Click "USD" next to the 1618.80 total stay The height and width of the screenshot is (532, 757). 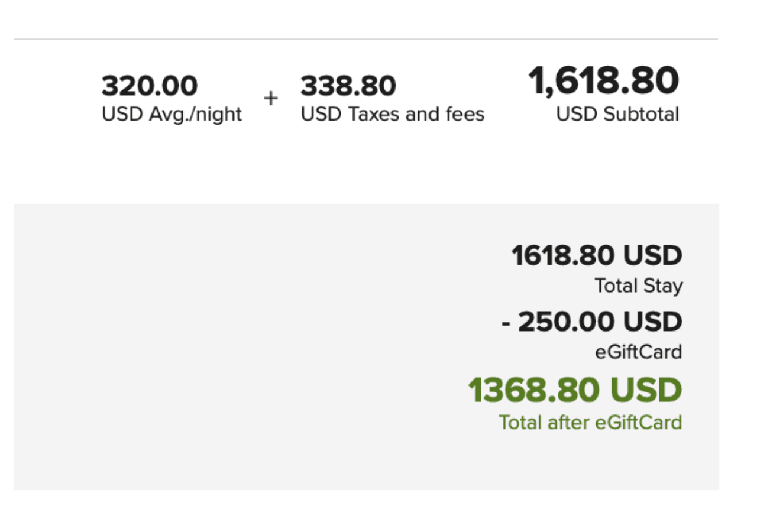[653, 256]
